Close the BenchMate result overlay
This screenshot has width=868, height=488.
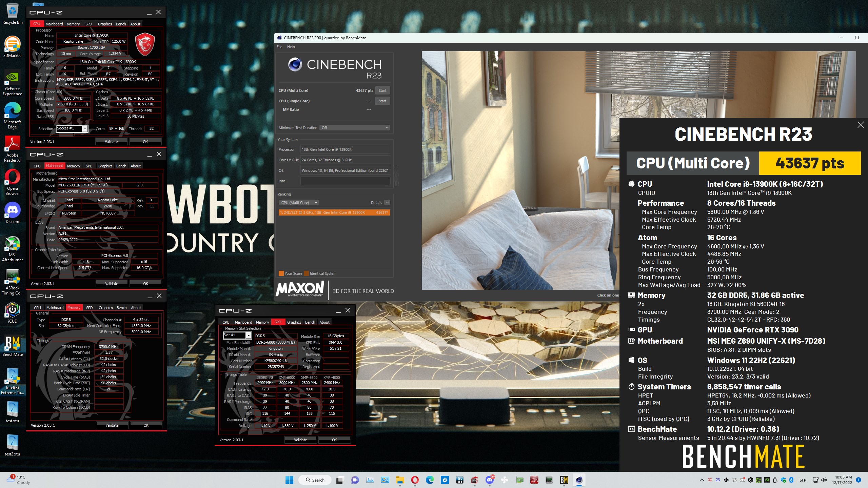pyautogui.click(x=861, y=125)
